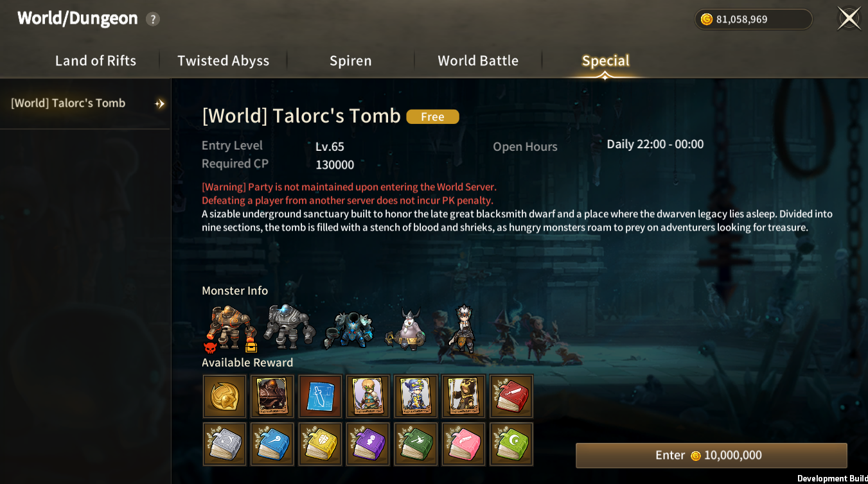The image size is (868, 484).
Task: Open the Land of Rifts tab
Action: click(x=96, y=61)
